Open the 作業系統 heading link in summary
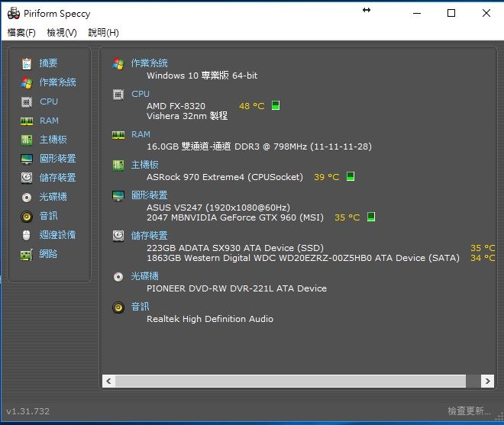504x425 pixels. 149,63
